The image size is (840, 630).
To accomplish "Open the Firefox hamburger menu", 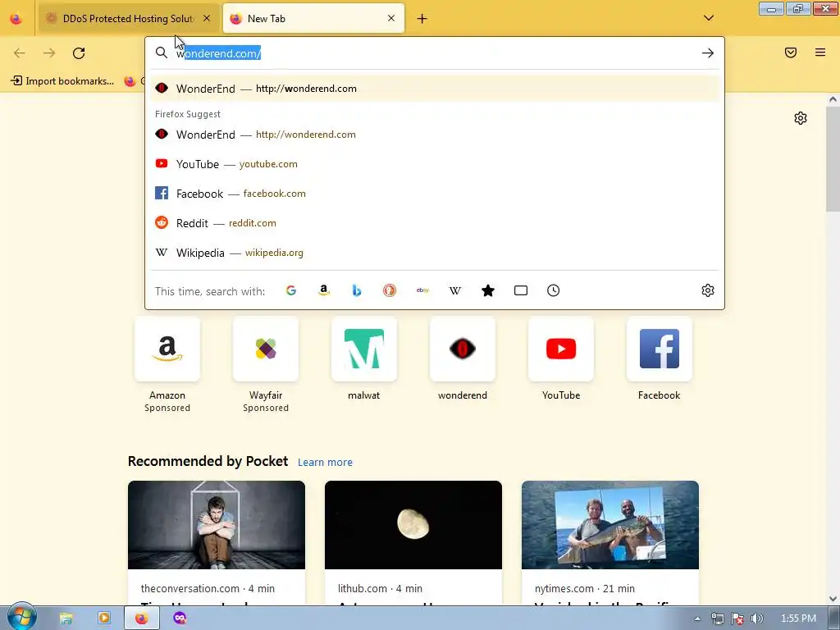I will pyautogui.click(x=820, y=52).
